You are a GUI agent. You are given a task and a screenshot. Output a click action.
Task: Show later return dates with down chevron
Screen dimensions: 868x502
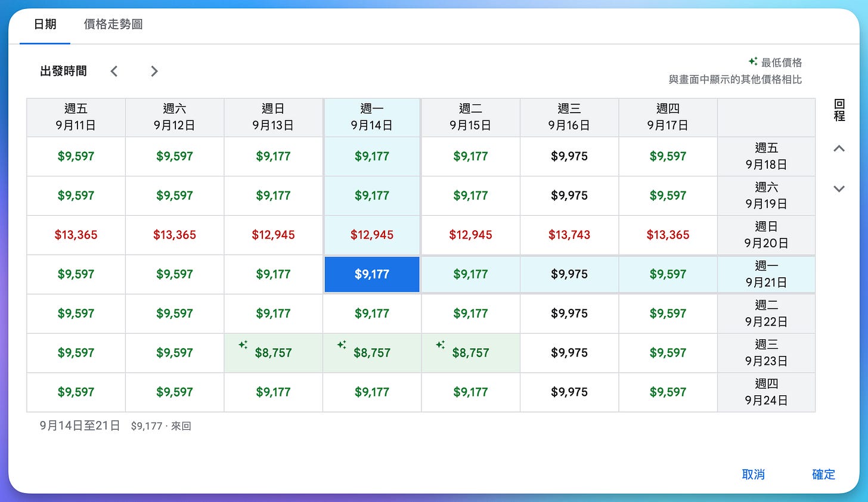click(839, 189)
